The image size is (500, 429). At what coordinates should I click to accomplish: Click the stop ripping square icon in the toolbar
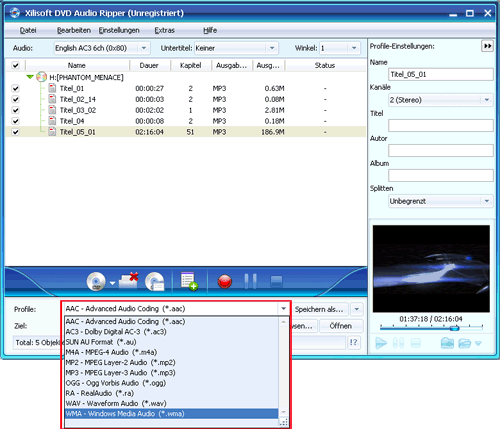[276, 281]
